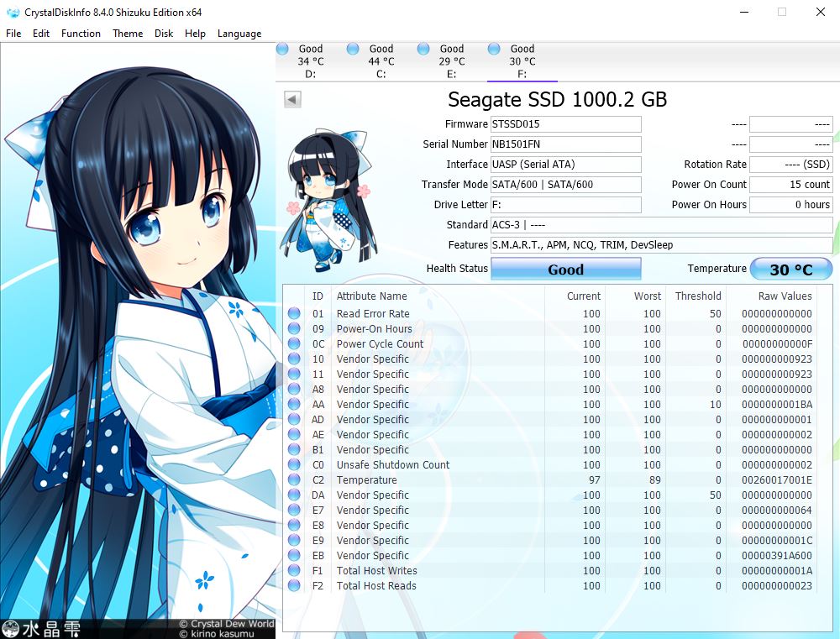Click the status orb for Temperature attribute C2
Image resolution: width=840 pixels, height=639 pixels.
[294, 480]
